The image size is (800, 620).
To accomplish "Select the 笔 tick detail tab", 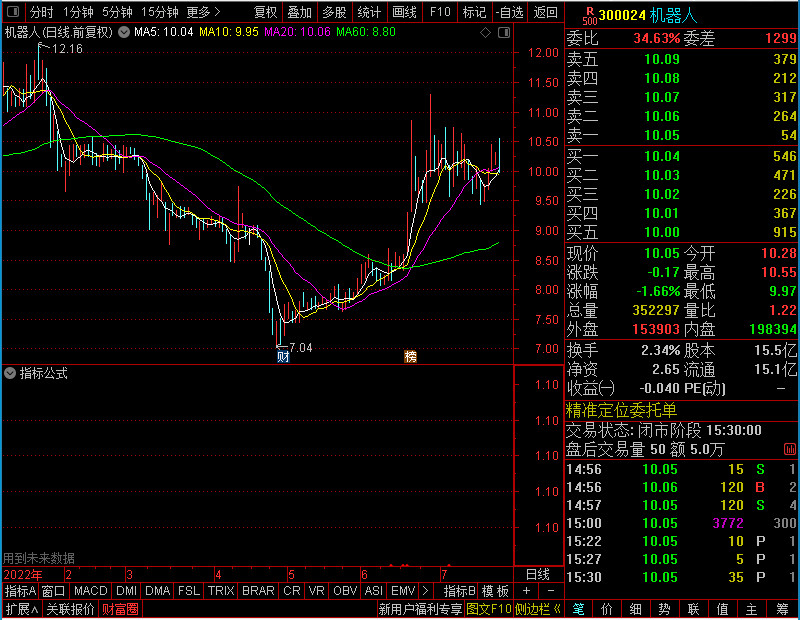I will pos(578,609).
